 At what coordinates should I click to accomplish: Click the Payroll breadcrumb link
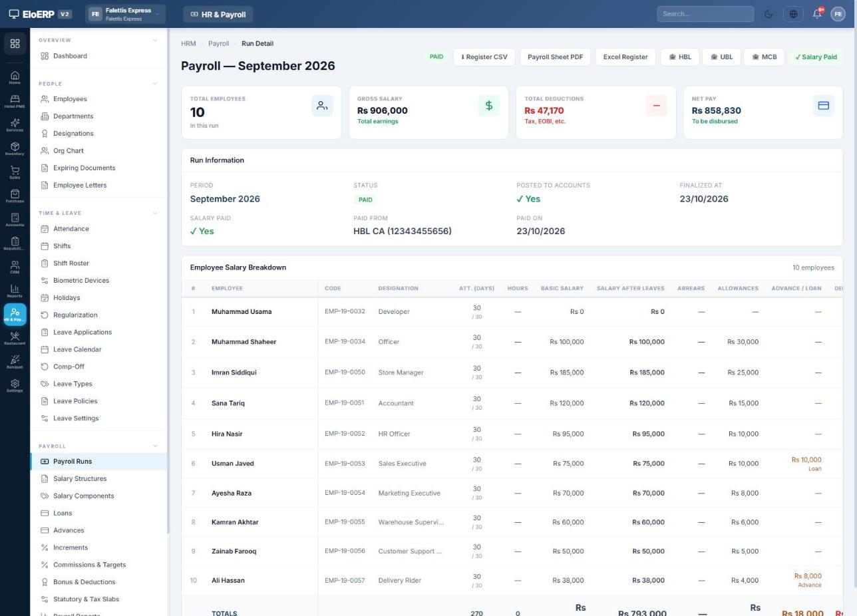click(218, 44)
